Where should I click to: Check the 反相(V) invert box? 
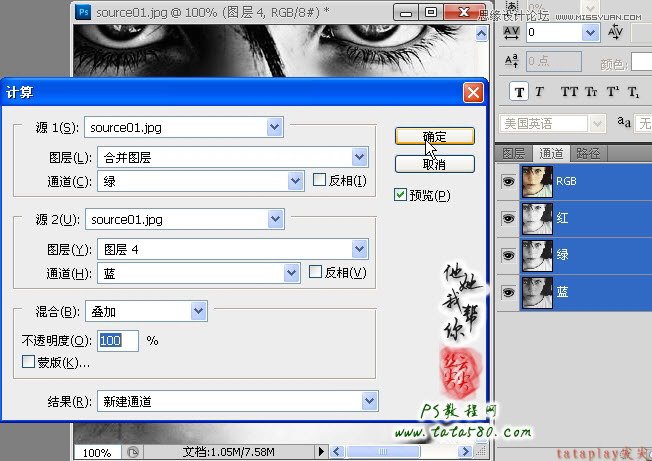tap(315, 272)
